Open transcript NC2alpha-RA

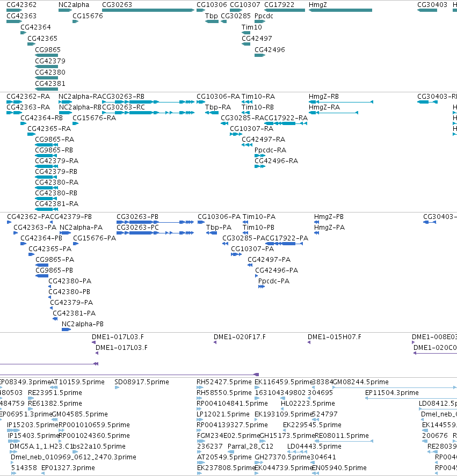point(80,97)
